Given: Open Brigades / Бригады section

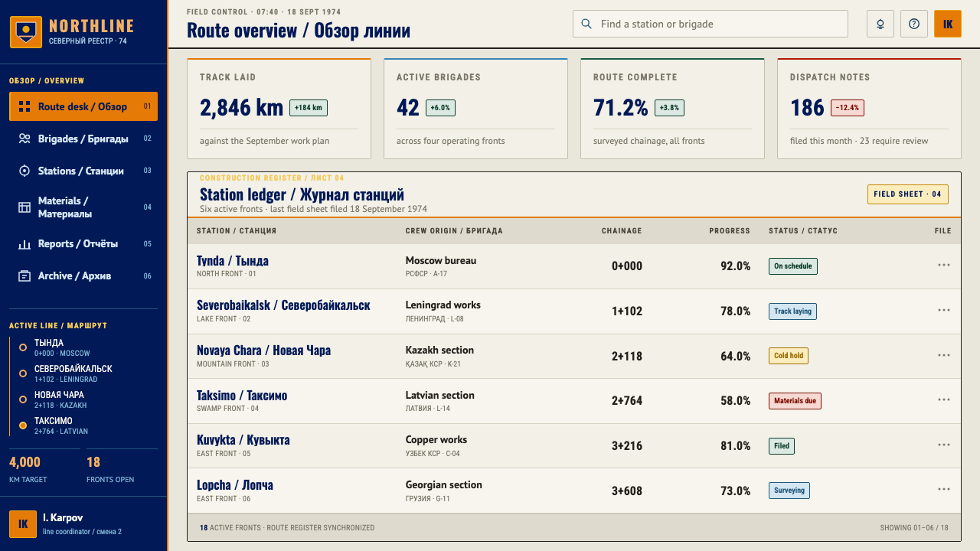Looking at the screenshot, I should pyautogui.click(x=83, y=139).
